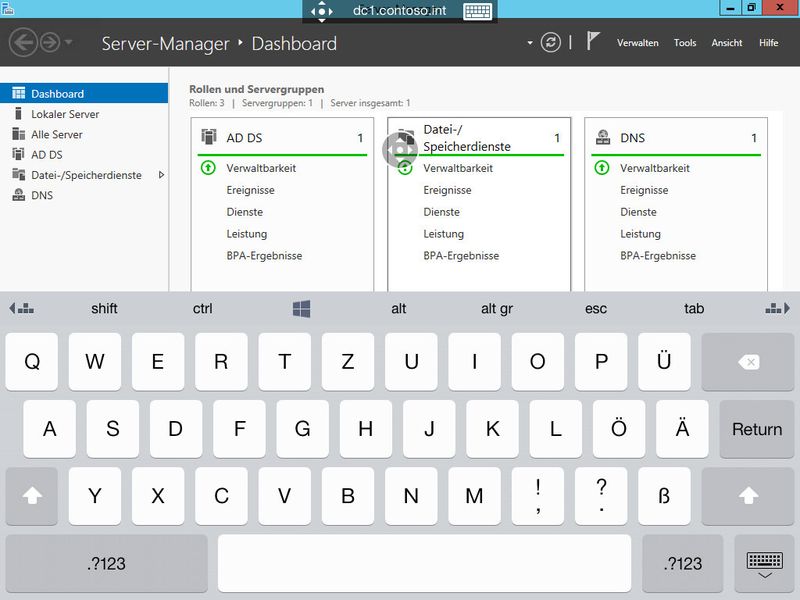Open Dienste in the AD DS tile
Screen dimensions: 800x600
[245, 212]
